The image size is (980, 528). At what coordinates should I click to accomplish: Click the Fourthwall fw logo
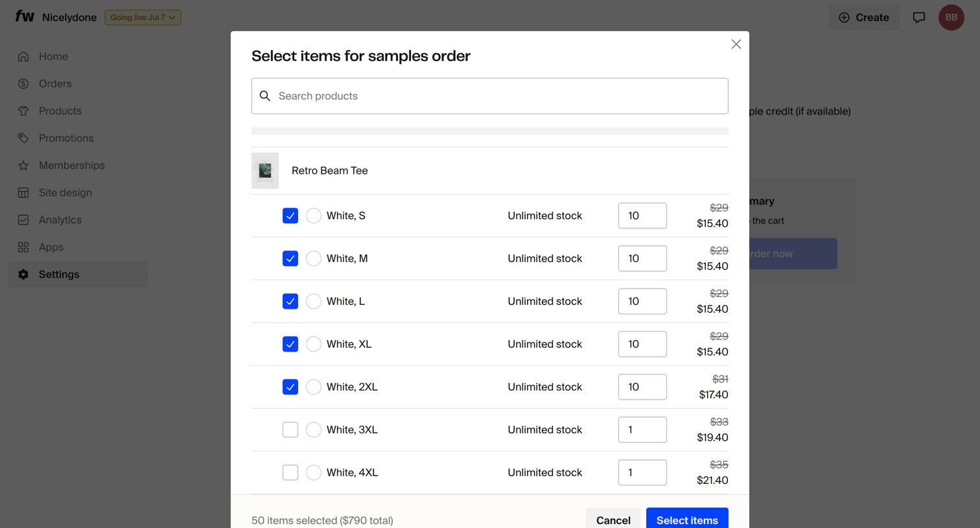25,16
